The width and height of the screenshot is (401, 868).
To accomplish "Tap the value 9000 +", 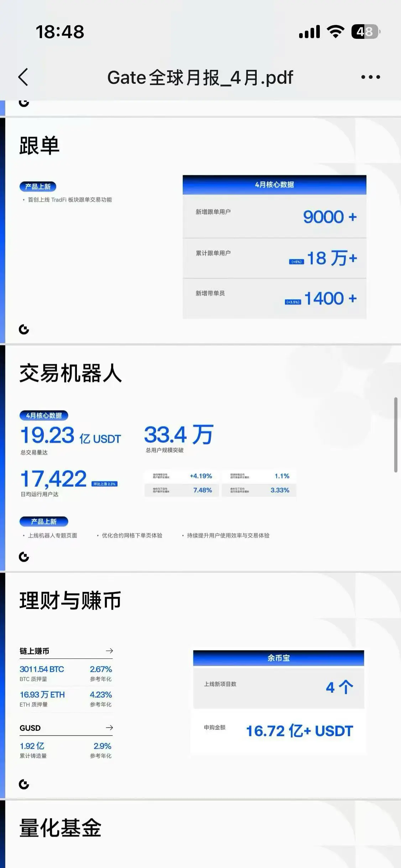I will click(x=330, y=217).
